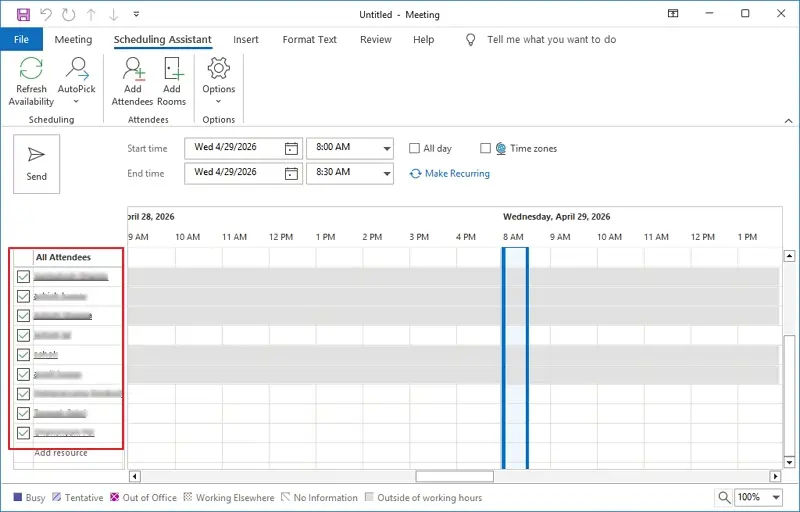
Task: Collapse the ribbon with the chevron
Action: coord(788,121)
